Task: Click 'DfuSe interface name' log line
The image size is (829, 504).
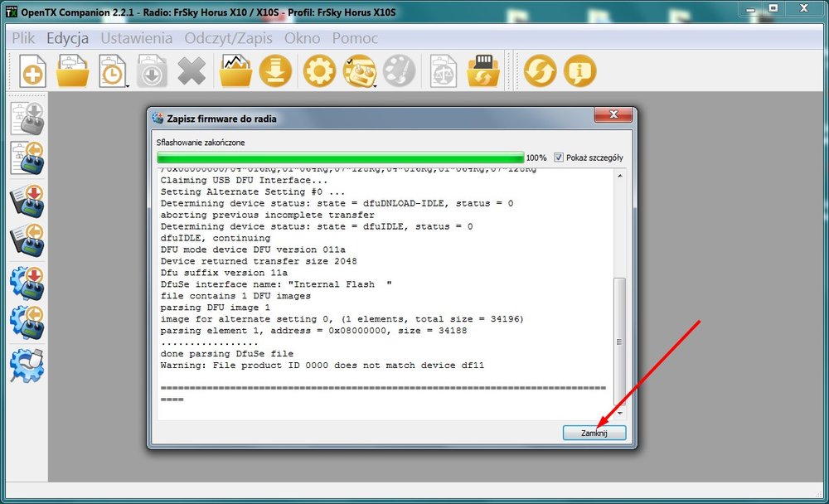Action: coord(276,284)
